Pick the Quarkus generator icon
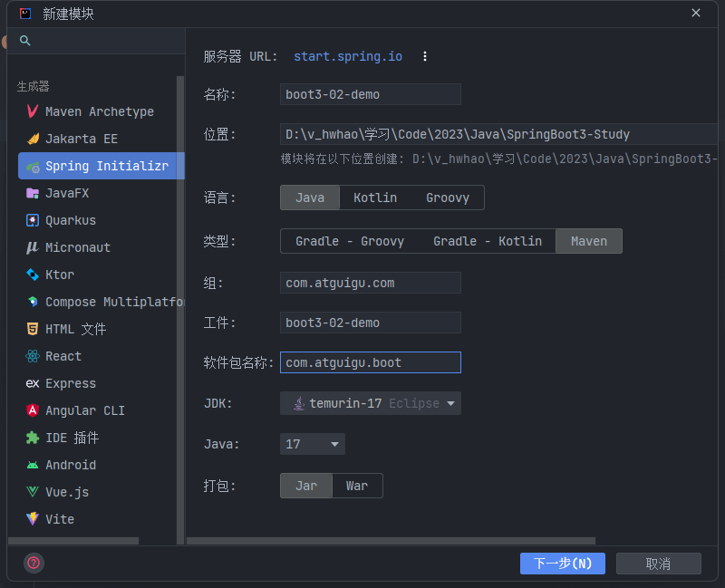This screenshot has width=725, height=588. tap(33, 220)
